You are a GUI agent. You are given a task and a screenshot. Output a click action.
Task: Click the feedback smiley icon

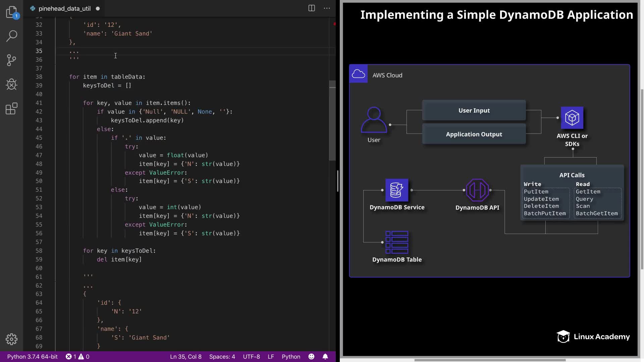tap(311, 357)
